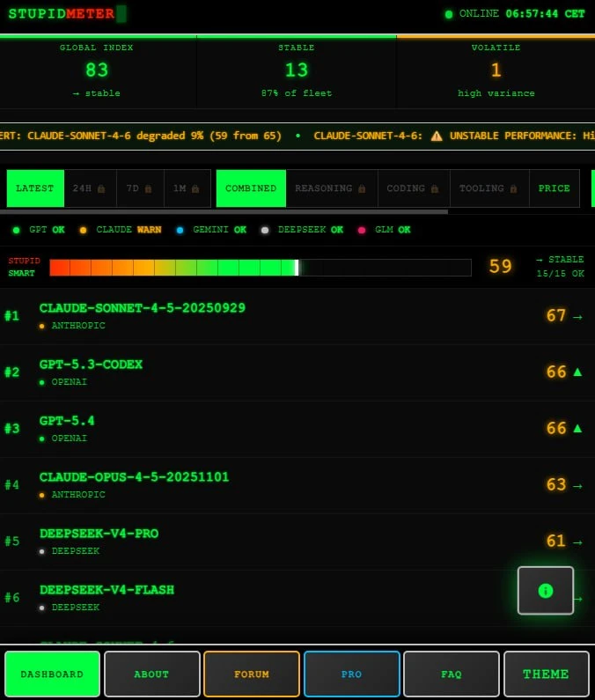Click the score 63 in row #4
The height and width of the screenshot is (700, 595).
coord(556,484)
